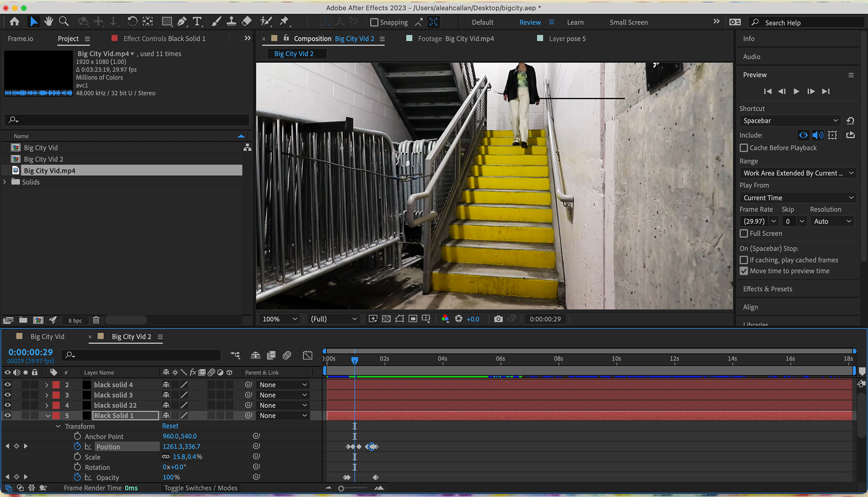The image size is (868, 497).
Task: Toggle Position stopwatch for Black Solid 1
Action: click(x=77, y=446)
